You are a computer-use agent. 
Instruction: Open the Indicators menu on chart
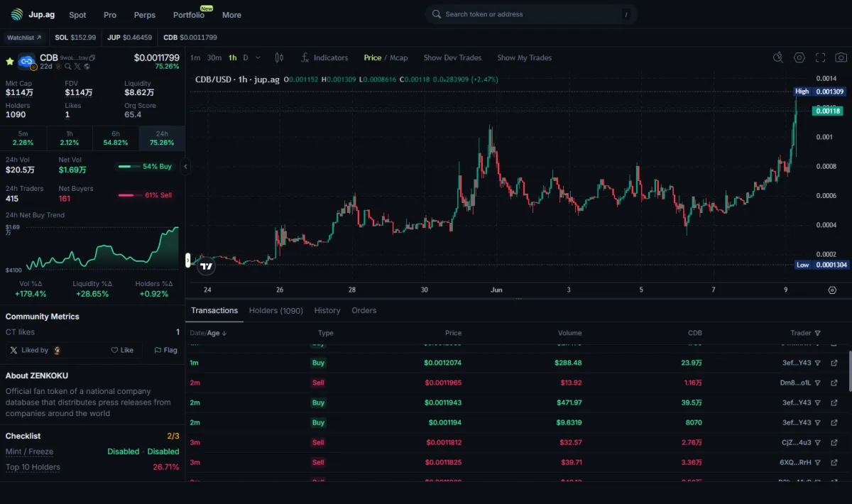324,57
